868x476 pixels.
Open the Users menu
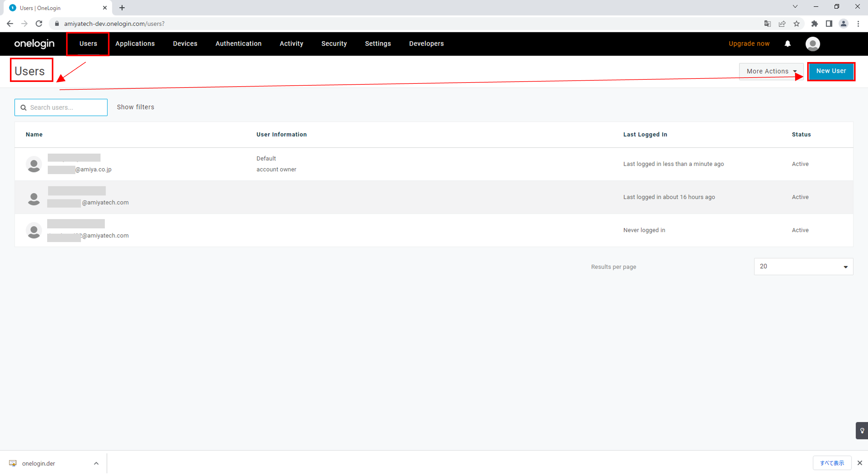pos(88,43)
